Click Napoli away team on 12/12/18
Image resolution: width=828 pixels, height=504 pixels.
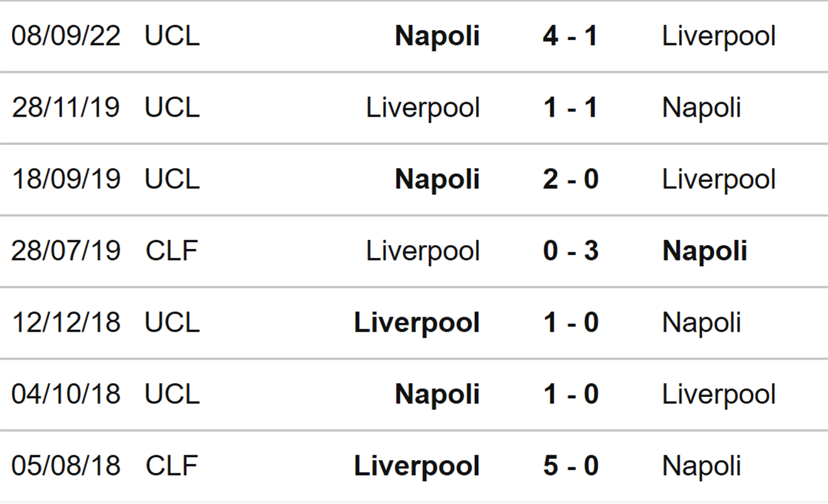pos(701,322)
